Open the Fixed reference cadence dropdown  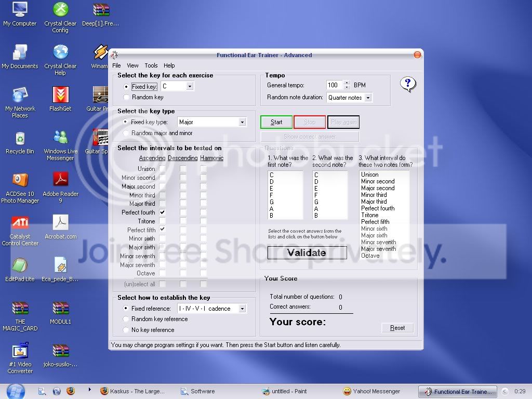pos(242,309)
